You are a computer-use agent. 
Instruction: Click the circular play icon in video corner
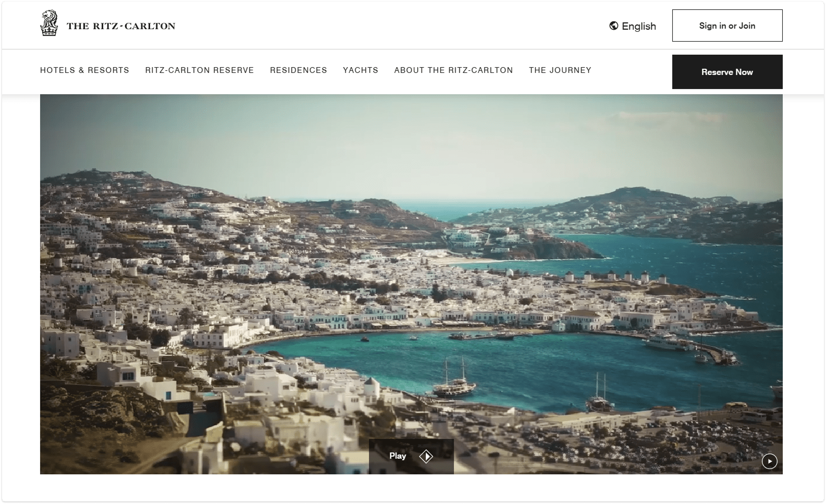[769, 461]
